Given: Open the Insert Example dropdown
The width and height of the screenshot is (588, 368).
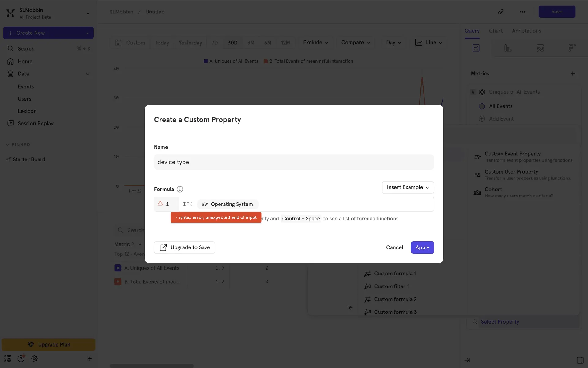Looking at the screenshot, I should (408, 187).
